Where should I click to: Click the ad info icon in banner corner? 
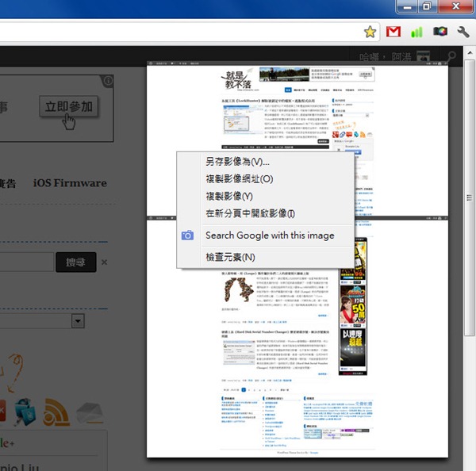pos(108,81)
